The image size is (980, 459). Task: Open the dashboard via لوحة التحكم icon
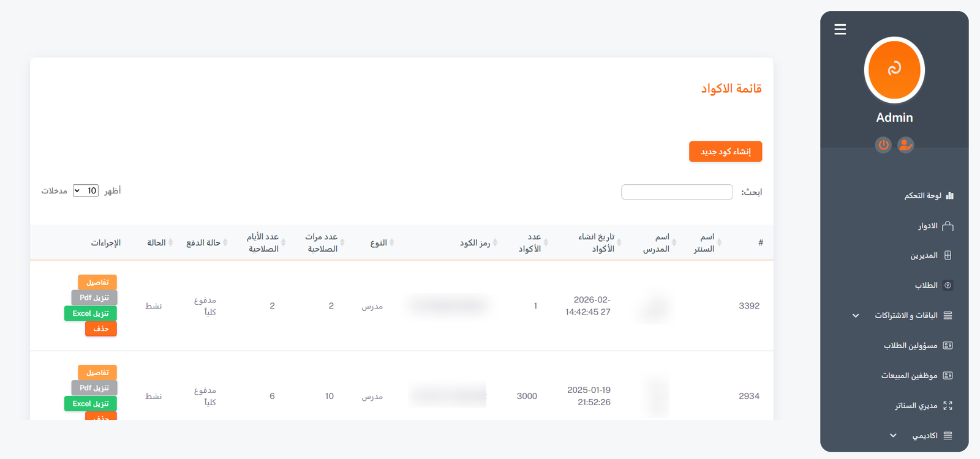tap(925, 195)
